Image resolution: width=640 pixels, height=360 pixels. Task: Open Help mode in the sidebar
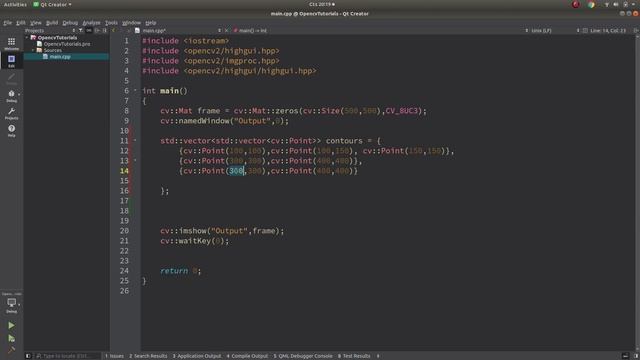coord(11,131)
